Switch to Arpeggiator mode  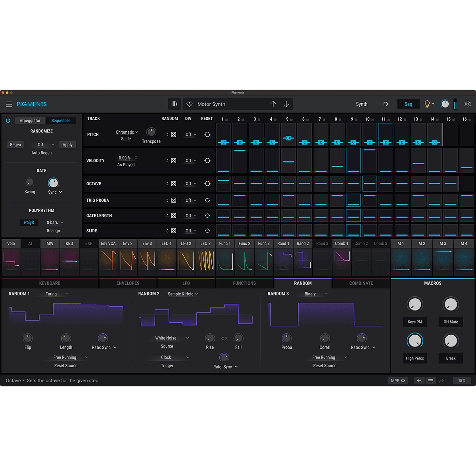point(30,121)
